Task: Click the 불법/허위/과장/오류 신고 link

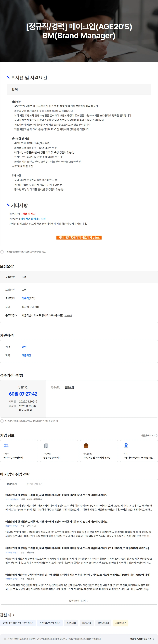Action: click(x=142, y=639)
